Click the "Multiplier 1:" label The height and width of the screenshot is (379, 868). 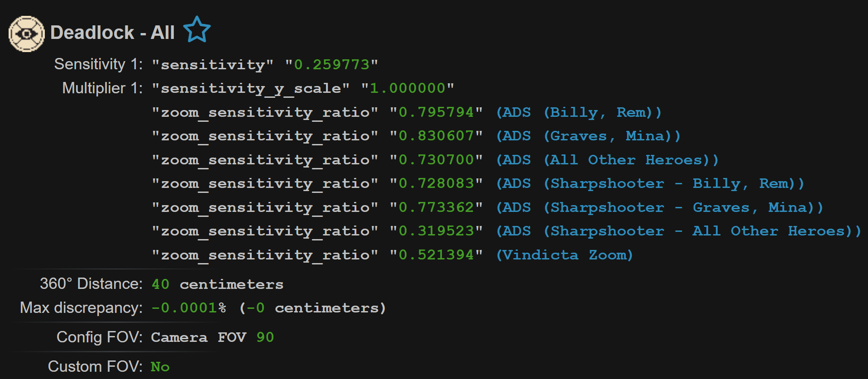102,88
